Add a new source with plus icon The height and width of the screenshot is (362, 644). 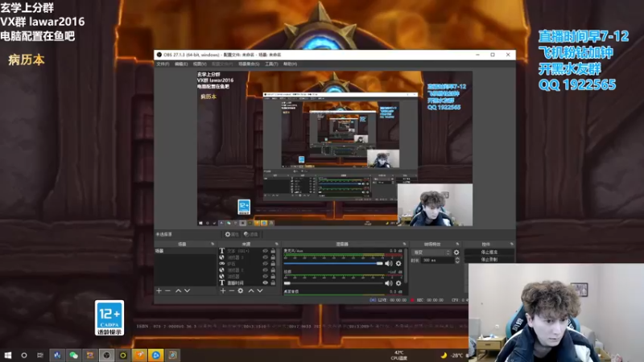[x=223, y=290]
